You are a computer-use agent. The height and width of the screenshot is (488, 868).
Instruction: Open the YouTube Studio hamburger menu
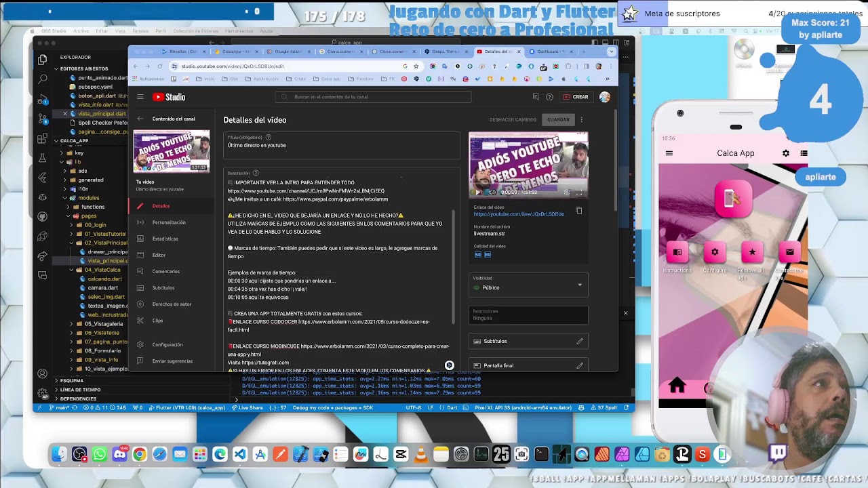140,97
